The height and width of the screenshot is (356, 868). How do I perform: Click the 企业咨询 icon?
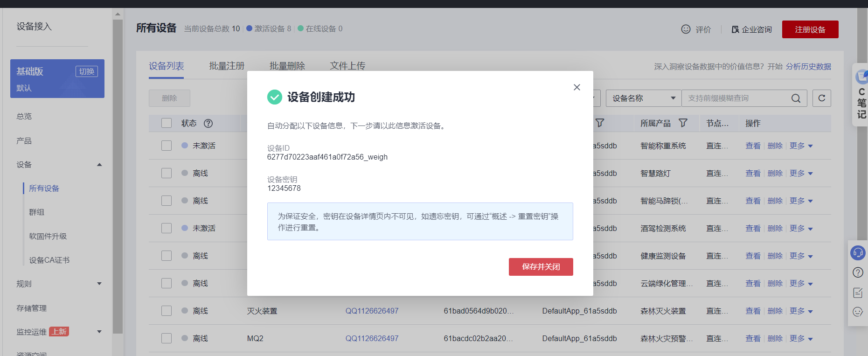[x=735, y=29]
